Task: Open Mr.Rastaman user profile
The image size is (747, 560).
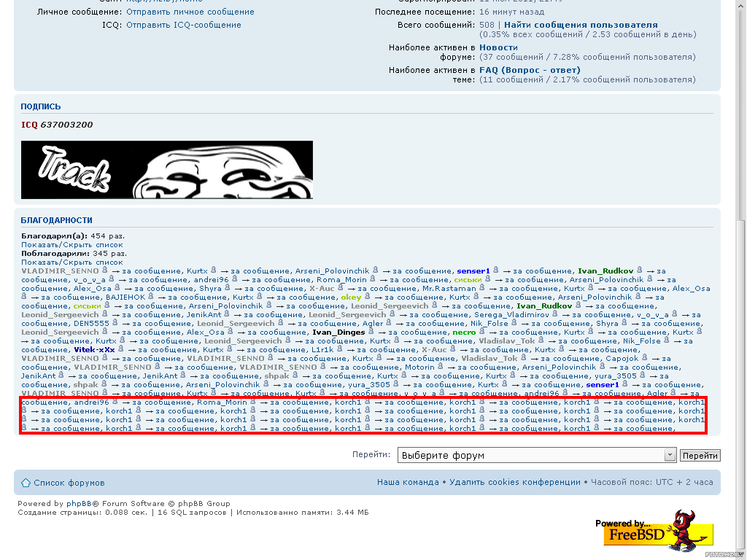Action: (x=449, y=288)
